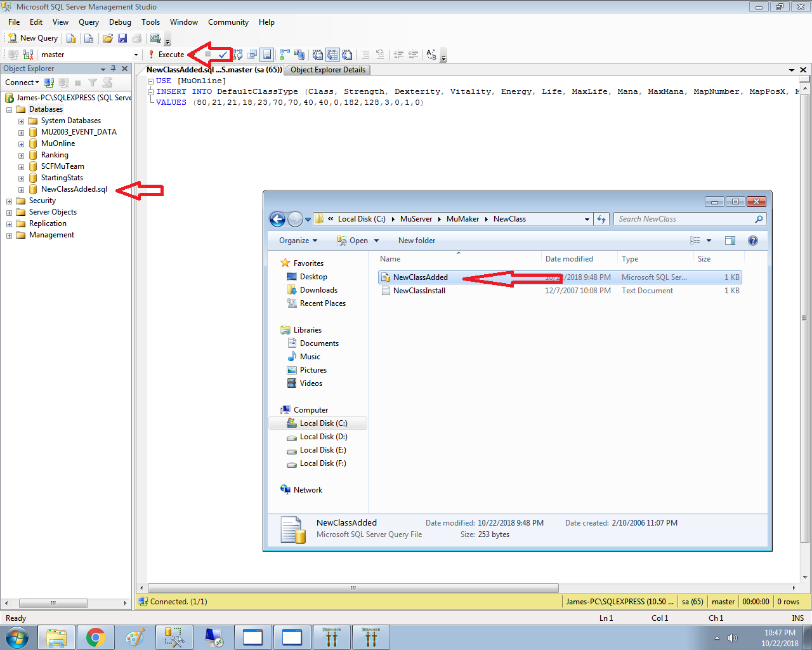
Task: Expand the Server Objects folder node
Action: click(x=9, y=212)
